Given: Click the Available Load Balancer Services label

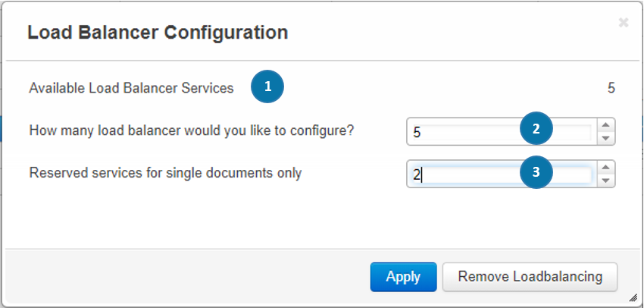Looking at the screenshot, I should [131, 88].
